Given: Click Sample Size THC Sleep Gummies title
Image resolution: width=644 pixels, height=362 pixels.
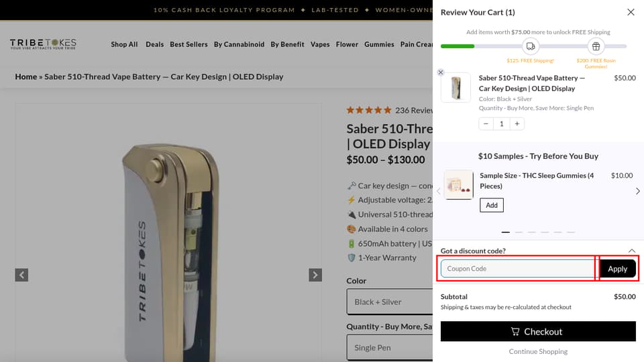Looking at the screenshot, I should [537, 180].
